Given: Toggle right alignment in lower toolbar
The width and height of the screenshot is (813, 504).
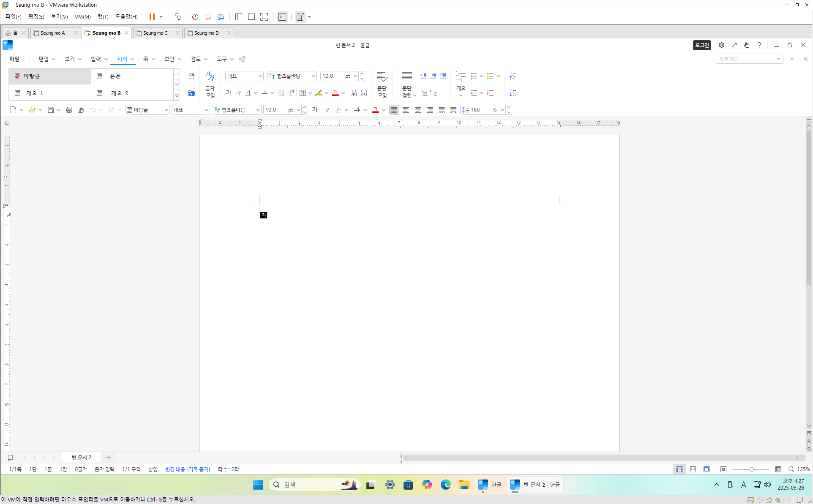Looking at the screenshot, I should click(430, 110).
